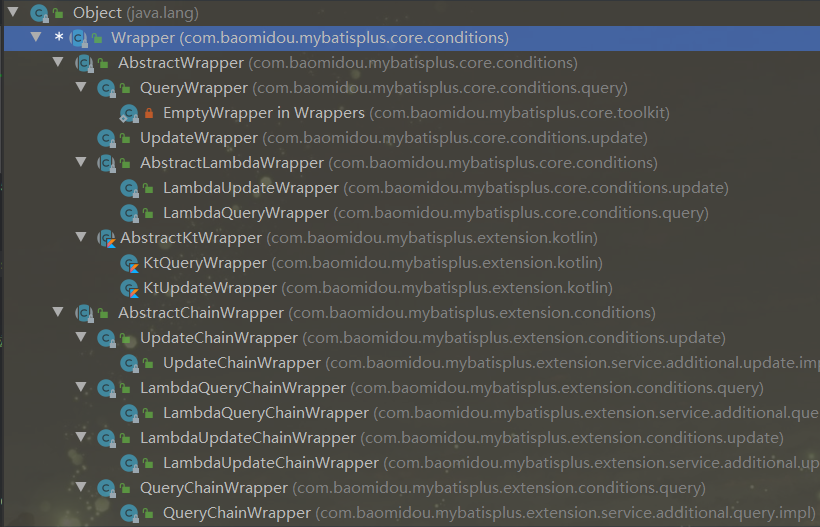
Task: Select the KtUpdateWrapper row text
Action: [378, 288]
